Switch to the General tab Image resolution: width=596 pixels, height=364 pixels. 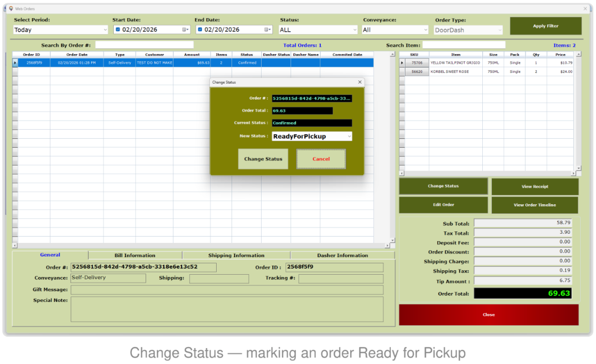(50, 255)
